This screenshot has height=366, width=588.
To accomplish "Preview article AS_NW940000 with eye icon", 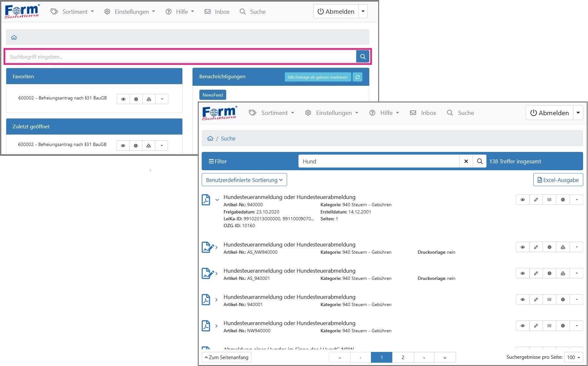I will point(523,247).
